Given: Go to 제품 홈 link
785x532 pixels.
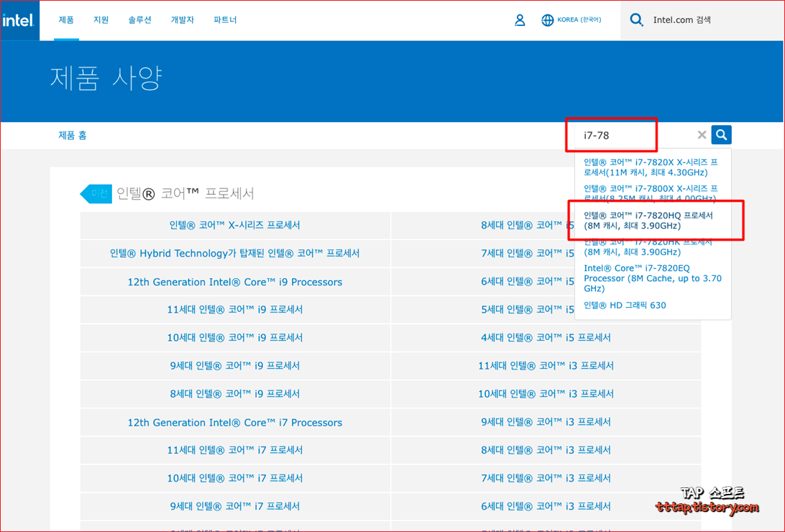Looking at the screenshot, I should [73, 135].
